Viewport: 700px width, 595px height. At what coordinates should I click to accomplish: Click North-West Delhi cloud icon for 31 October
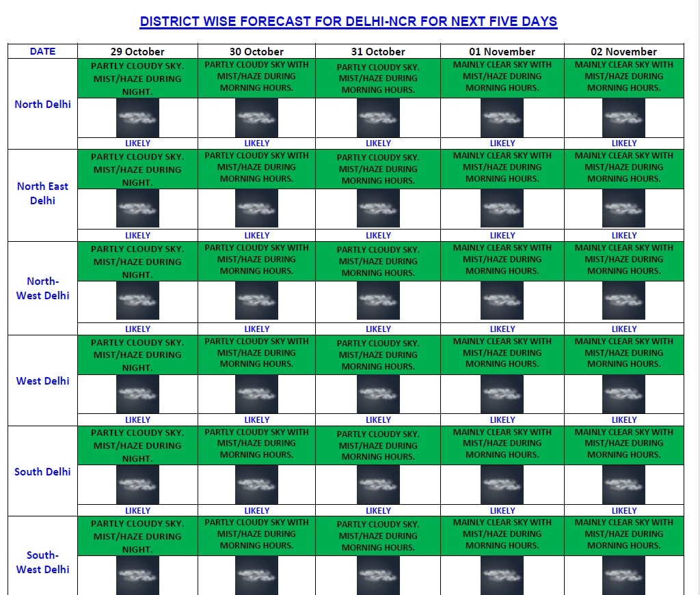378,301
